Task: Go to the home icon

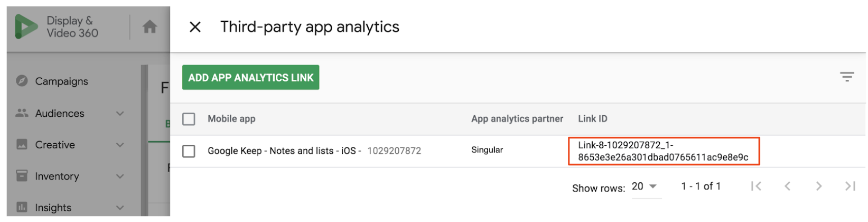Action: tap(149, 26)
